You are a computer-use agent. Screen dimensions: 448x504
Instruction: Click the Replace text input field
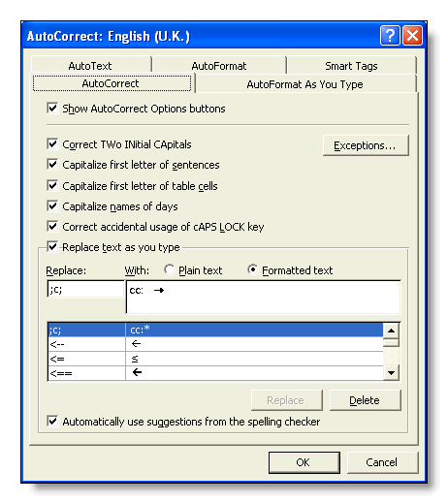pyautogui.click(x=85, y=290)
